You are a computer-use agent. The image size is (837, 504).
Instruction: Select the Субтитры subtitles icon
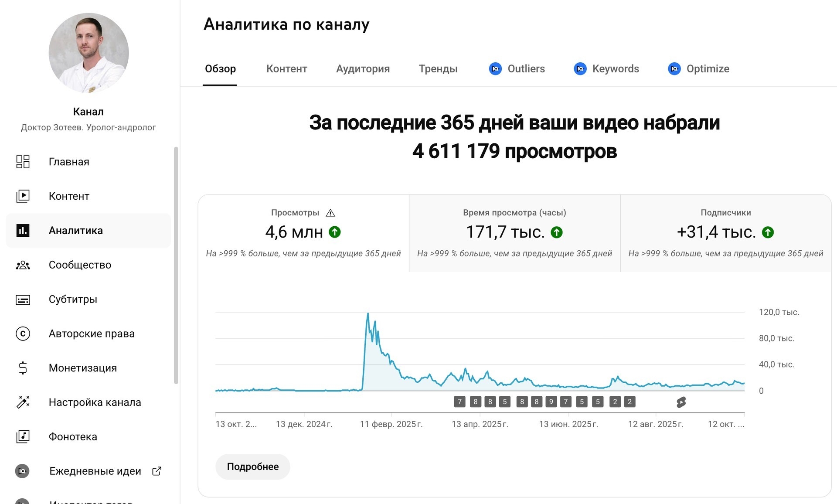click(23, 300)
